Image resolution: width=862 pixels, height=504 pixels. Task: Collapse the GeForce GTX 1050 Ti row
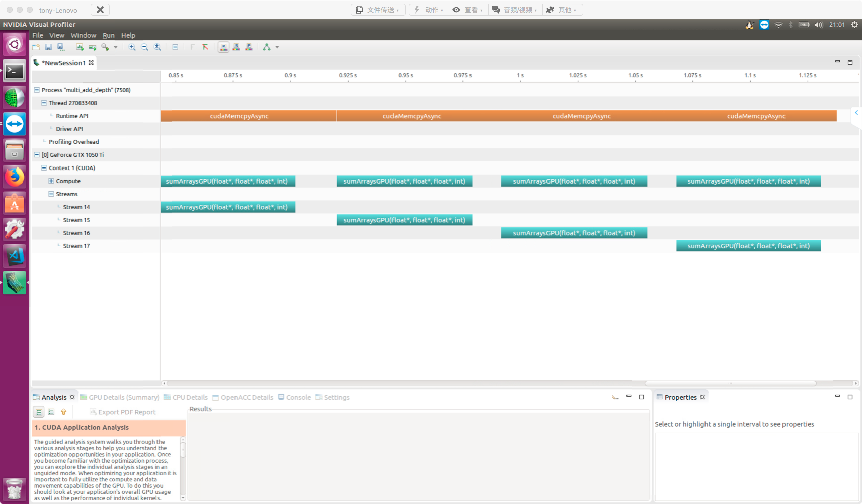point(37,155)
